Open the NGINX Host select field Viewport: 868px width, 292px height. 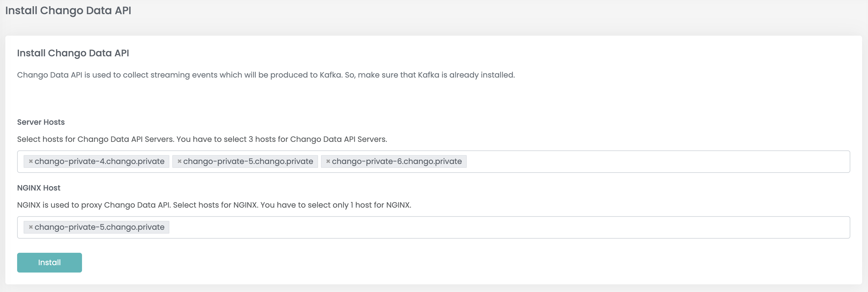433,227
